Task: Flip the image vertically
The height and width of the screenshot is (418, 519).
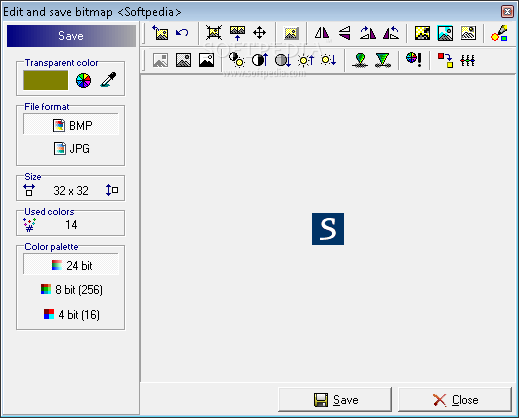Action: click(345, 33)
